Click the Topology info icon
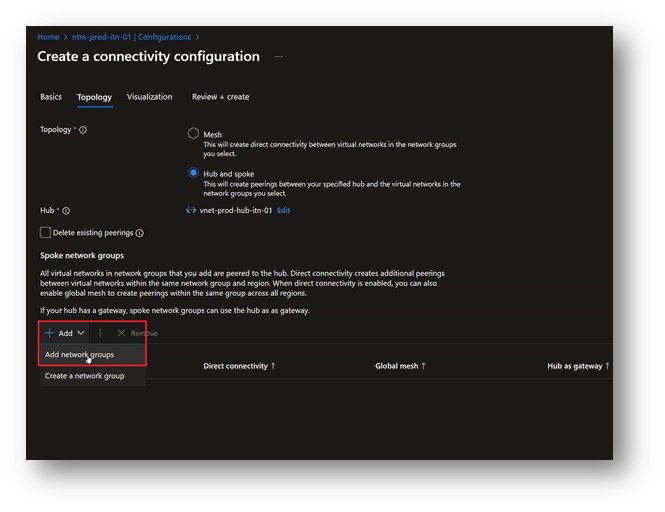The image size is (665, 512). (83, 130)
